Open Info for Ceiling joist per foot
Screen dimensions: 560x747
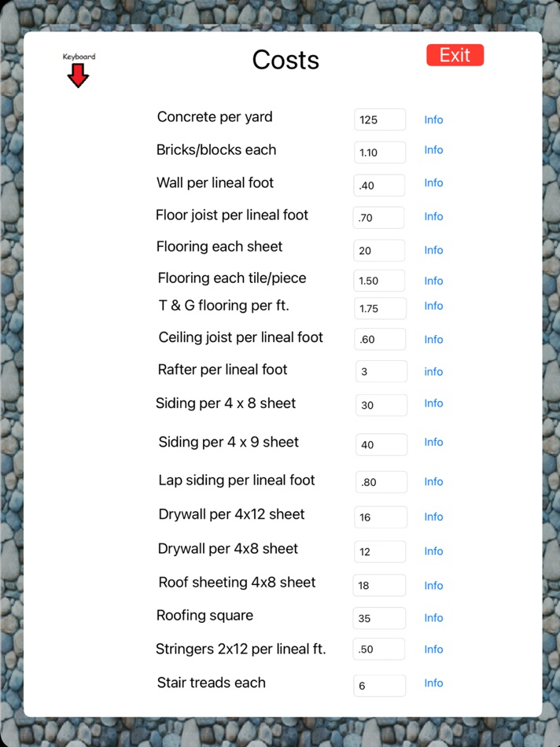coord(433,339)
